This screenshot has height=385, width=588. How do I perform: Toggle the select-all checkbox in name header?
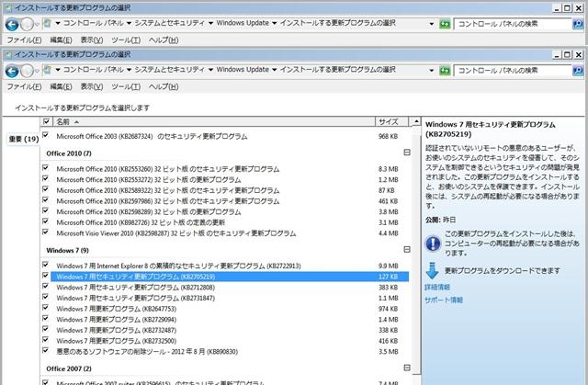click(47, 121)
